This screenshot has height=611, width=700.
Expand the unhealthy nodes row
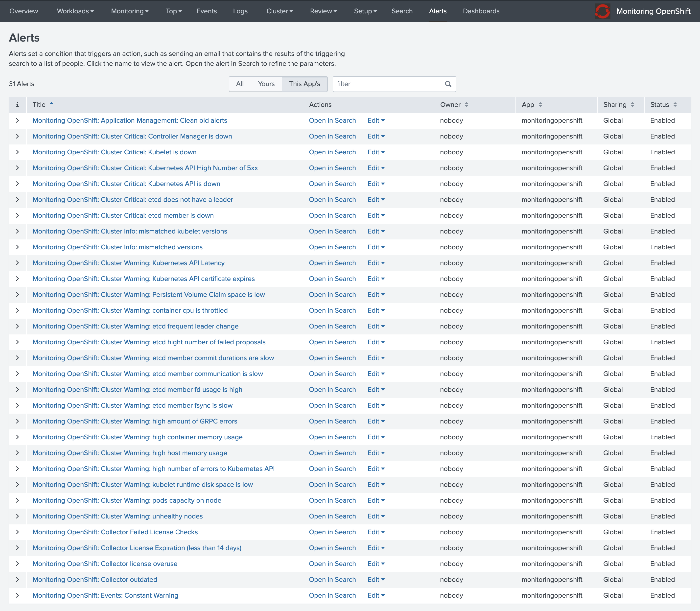(x=17, y=516)
